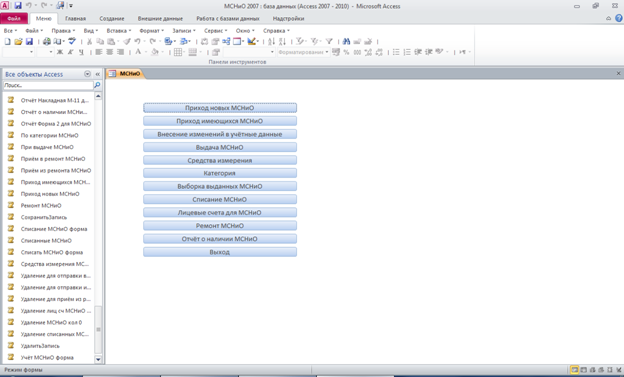The height and width of the screenshot is (377, 624).
Task: Open the Все dropdown menu
Action: (x=10, y=31)
